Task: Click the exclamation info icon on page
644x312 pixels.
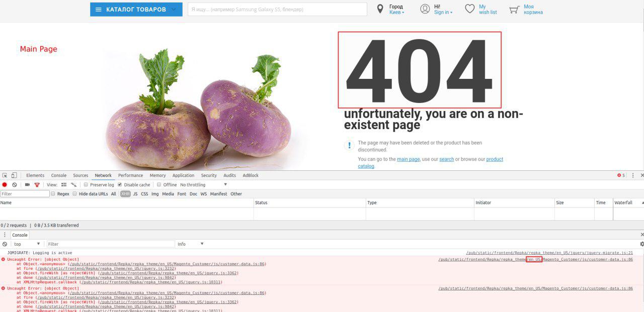Action: [349, 145]
